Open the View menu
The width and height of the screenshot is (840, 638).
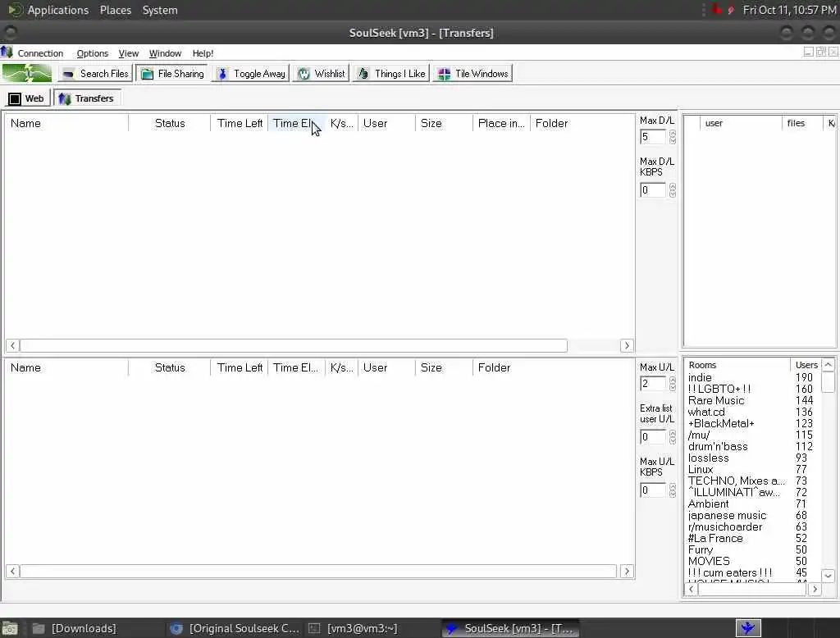pyautogui.click(x=129, y=53)
